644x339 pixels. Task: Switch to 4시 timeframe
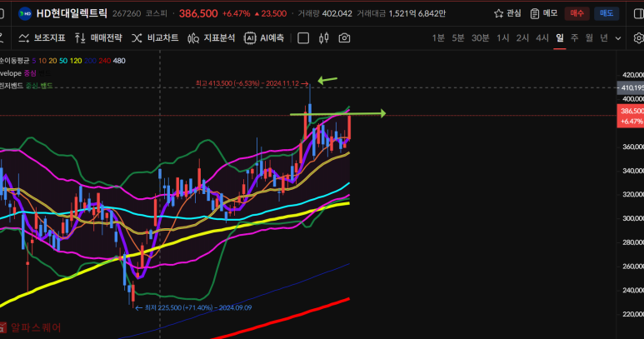[542, 38]
